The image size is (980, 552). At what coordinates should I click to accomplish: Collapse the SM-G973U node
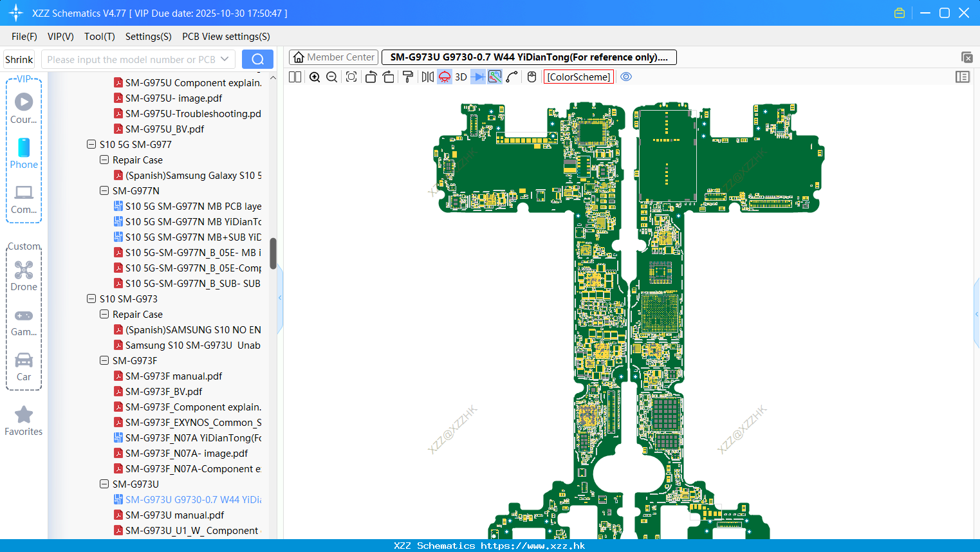(x=104, y=484)
